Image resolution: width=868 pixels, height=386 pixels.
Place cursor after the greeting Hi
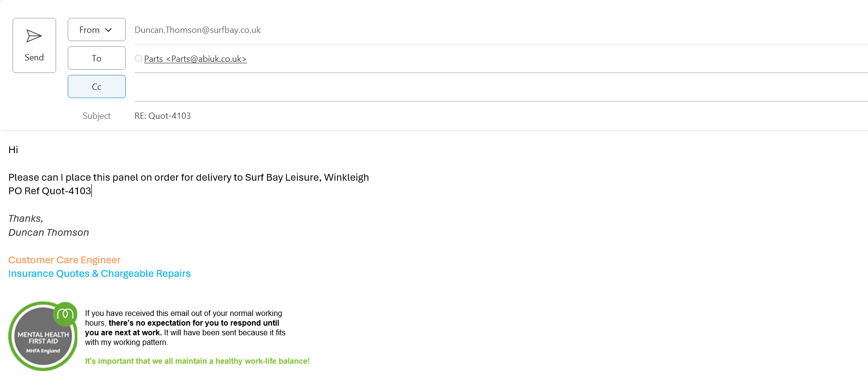[x=19, y=150]
